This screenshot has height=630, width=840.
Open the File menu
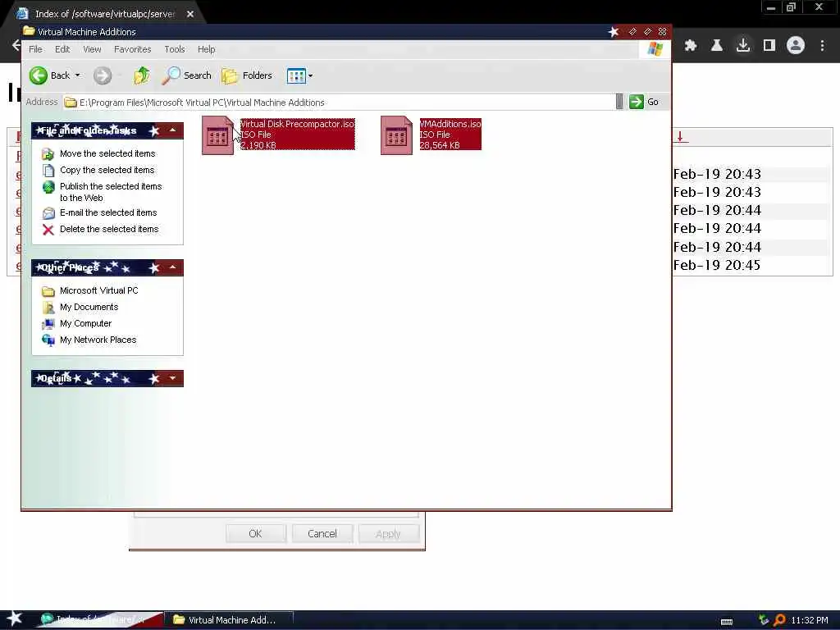tap(35, 49)
